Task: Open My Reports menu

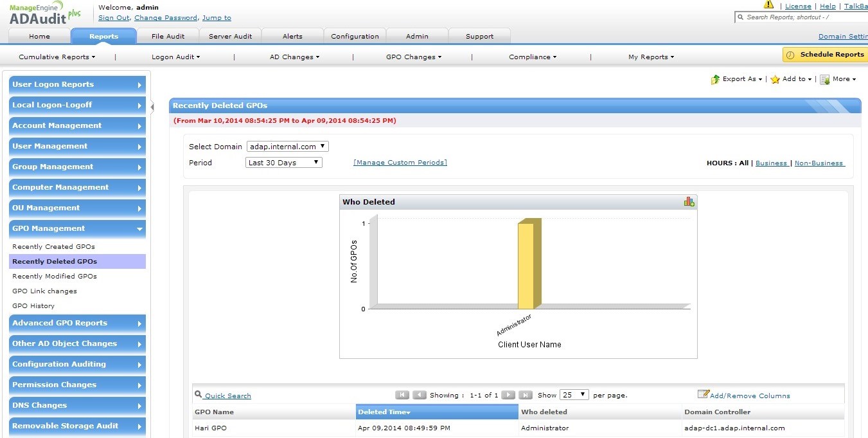Action: [651, 57]
